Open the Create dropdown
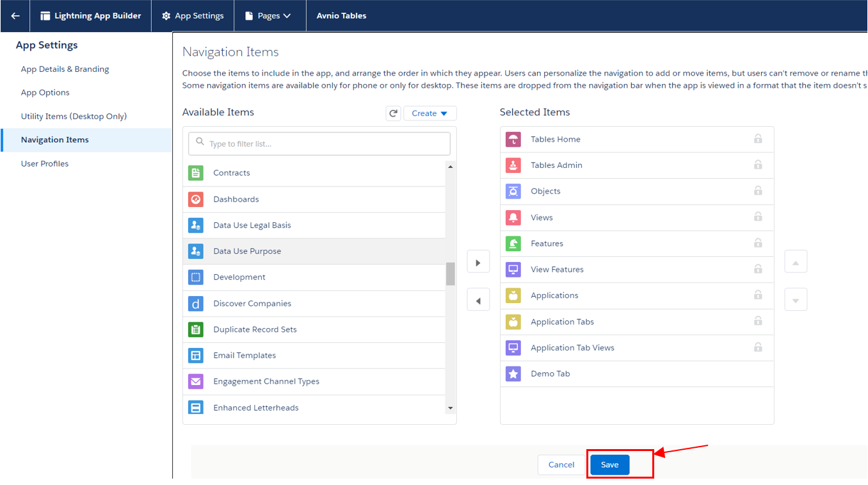This screenshot has width=868, height=485. (x=430, y=113)
